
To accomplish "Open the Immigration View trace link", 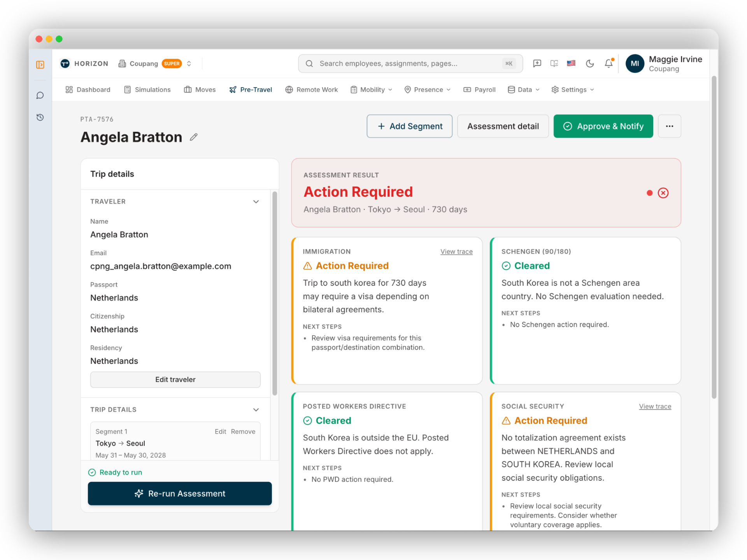I will point(456,252).
